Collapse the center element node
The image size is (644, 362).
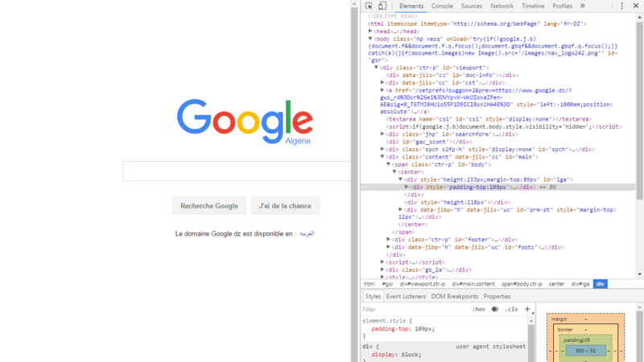(394, 171)
